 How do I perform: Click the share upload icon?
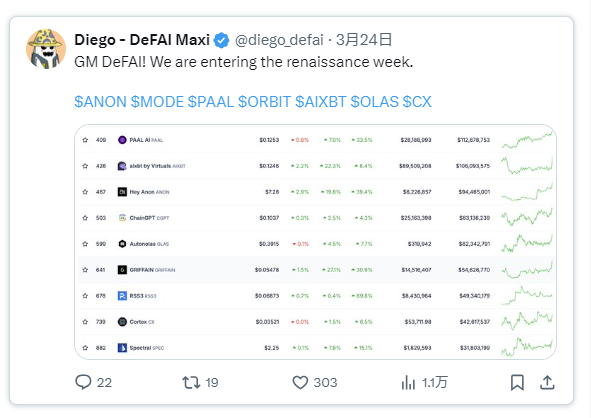[547, 382]
